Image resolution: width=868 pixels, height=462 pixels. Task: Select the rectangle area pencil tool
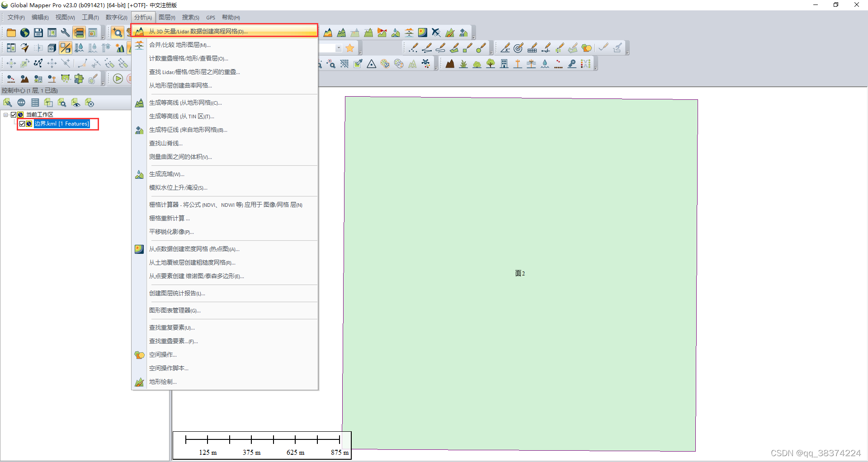click(468, 48)
